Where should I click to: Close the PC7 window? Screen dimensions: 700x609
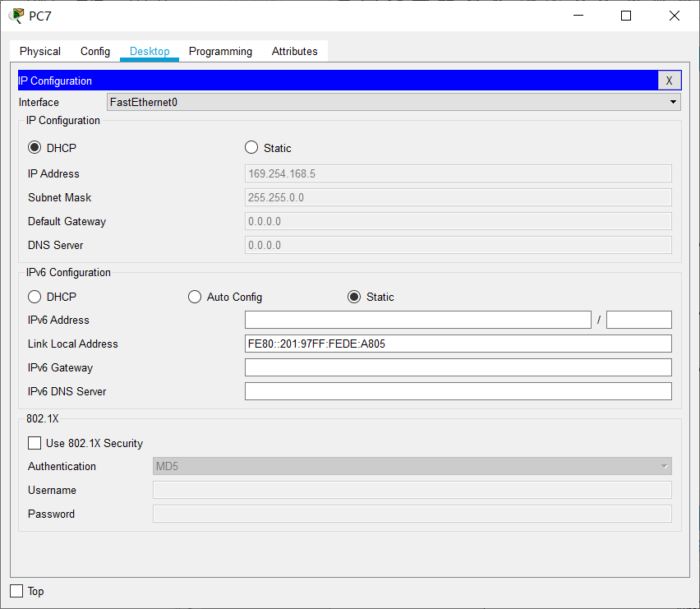(x=674, y=16)
